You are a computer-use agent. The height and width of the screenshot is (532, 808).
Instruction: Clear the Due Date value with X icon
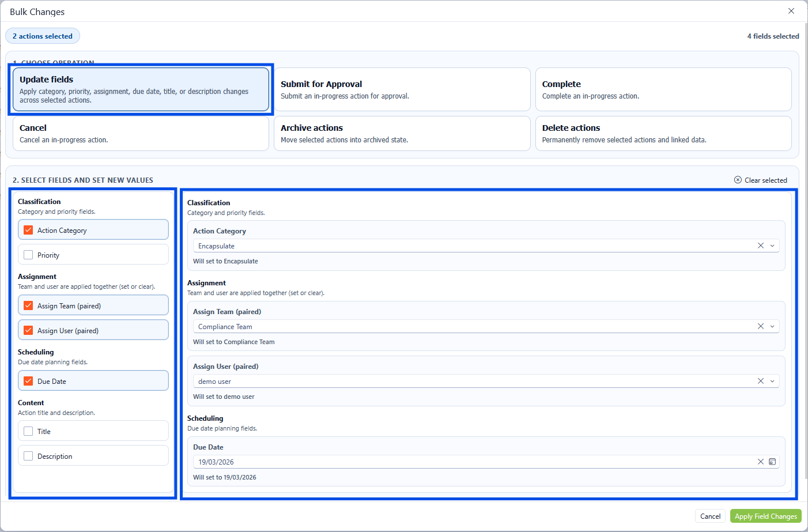tap(760, 462)
